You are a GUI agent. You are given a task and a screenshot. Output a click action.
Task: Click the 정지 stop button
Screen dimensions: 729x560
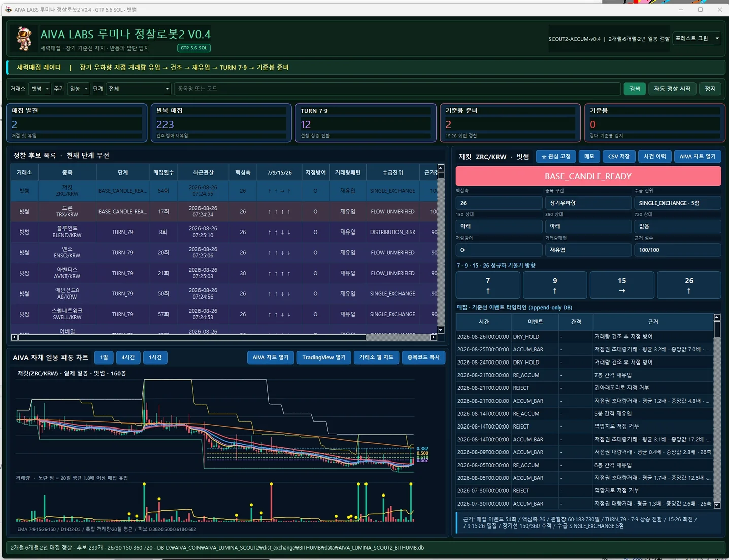[710, 89]
